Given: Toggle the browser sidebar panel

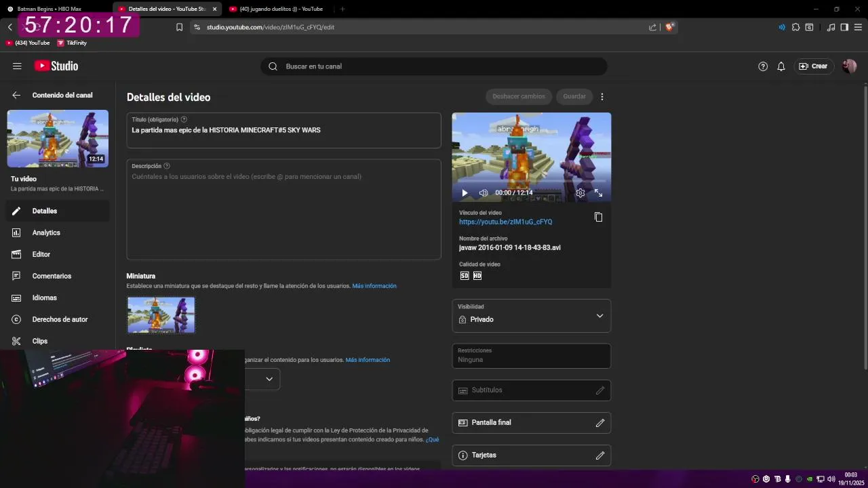Looking at the screenshot, I should coord(844,27).
